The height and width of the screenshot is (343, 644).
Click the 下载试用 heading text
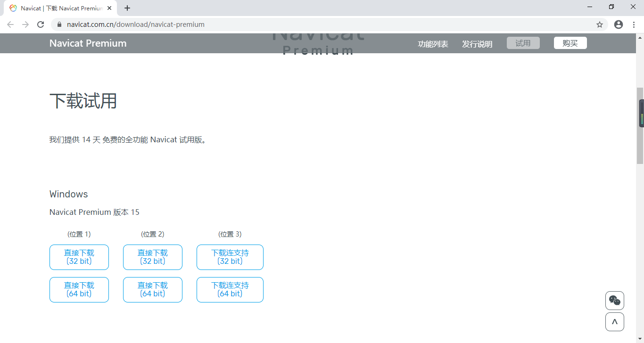83,101
